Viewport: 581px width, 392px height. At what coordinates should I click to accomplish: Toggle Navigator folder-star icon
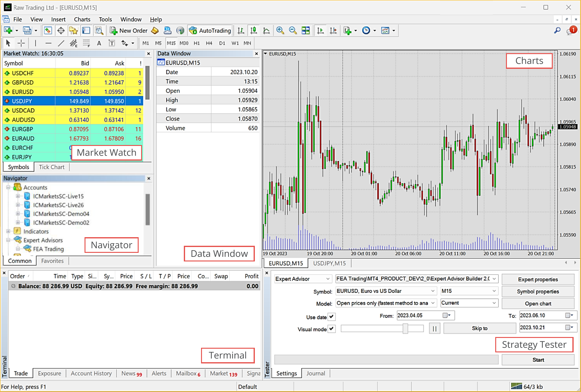point(73,30)
